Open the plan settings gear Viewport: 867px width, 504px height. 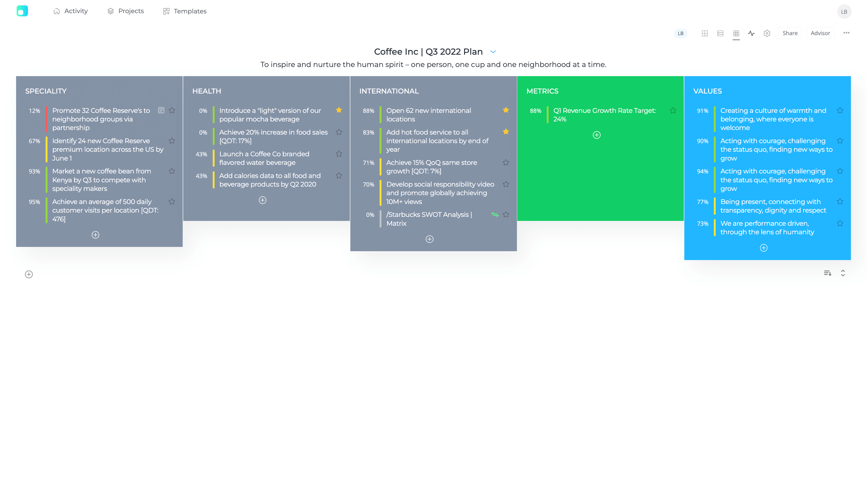point(766,33)
